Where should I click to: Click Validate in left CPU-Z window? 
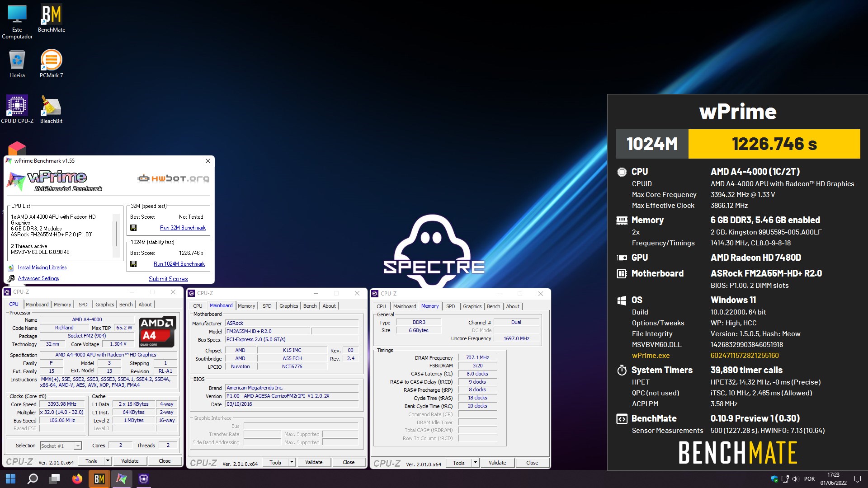tap(130, 461)
